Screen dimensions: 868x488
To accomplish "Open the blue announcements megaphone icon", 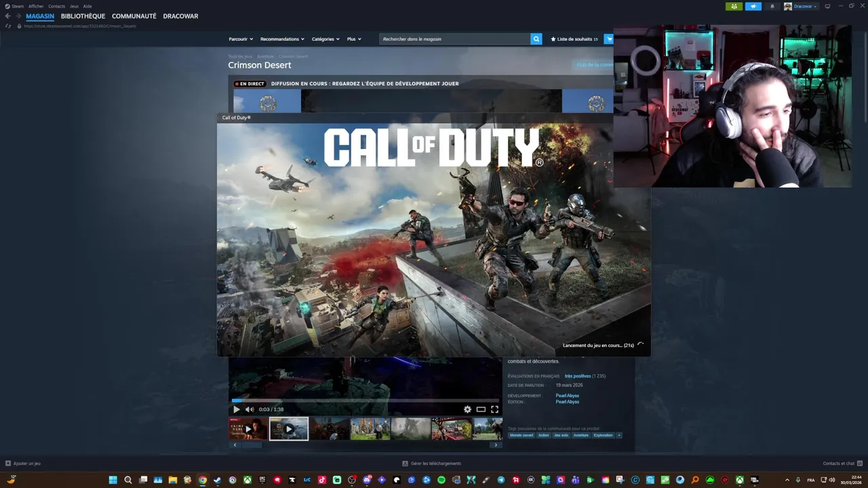I will [753, 6].
